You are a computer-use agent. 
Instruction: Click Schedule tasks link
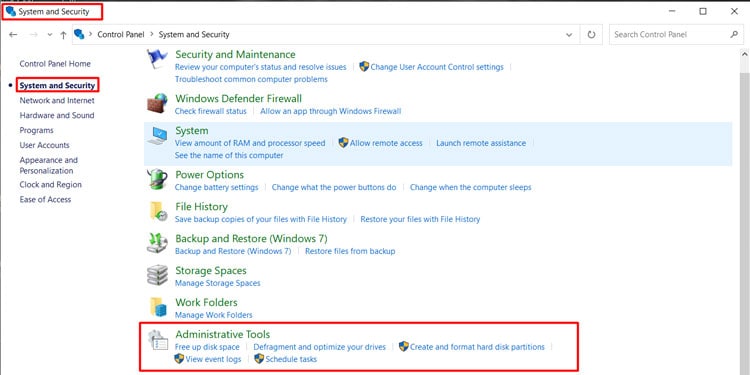pyautogui.click(x=291, y=359)
